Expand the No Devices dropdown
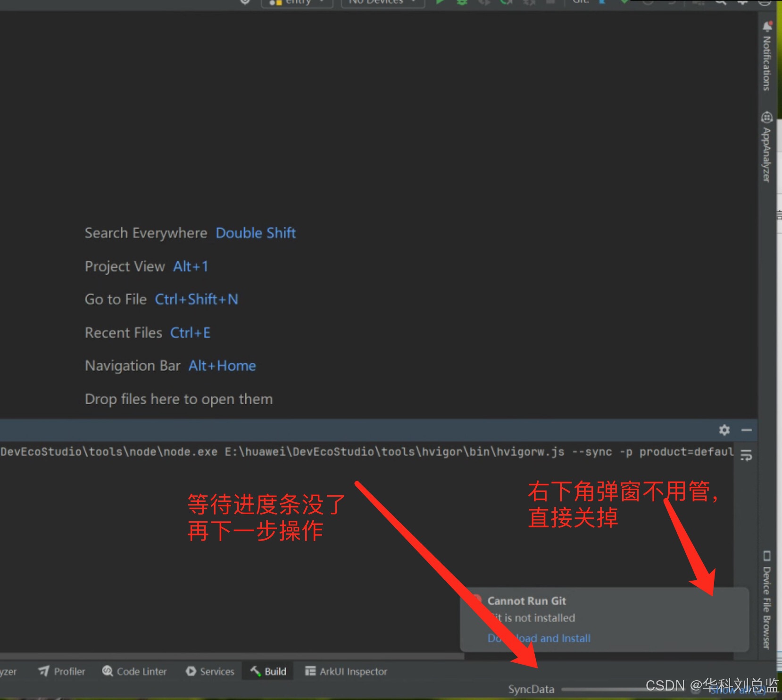782x700 pixels. tap(383, 2)
